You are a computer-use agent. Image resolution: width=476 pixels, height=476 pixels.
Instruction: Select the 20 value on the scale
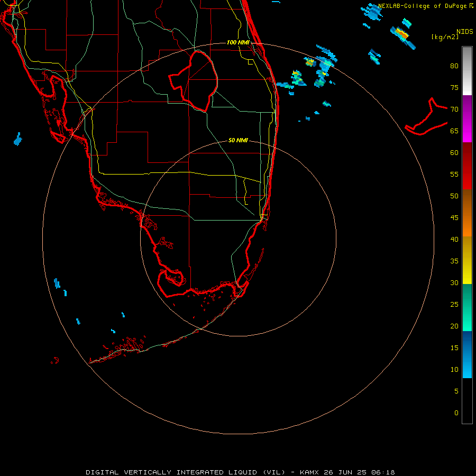[454, 326]
